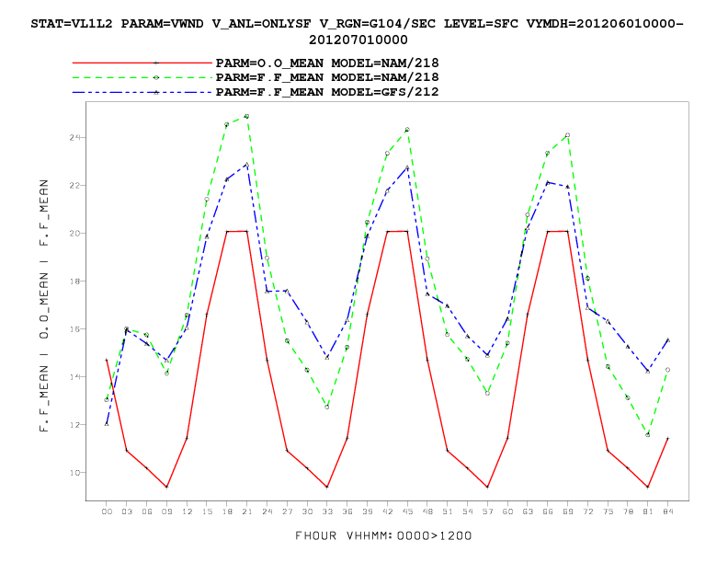728x563 pixels.
Task: Click y-axis tick value 22
Action: coord(74,185)
